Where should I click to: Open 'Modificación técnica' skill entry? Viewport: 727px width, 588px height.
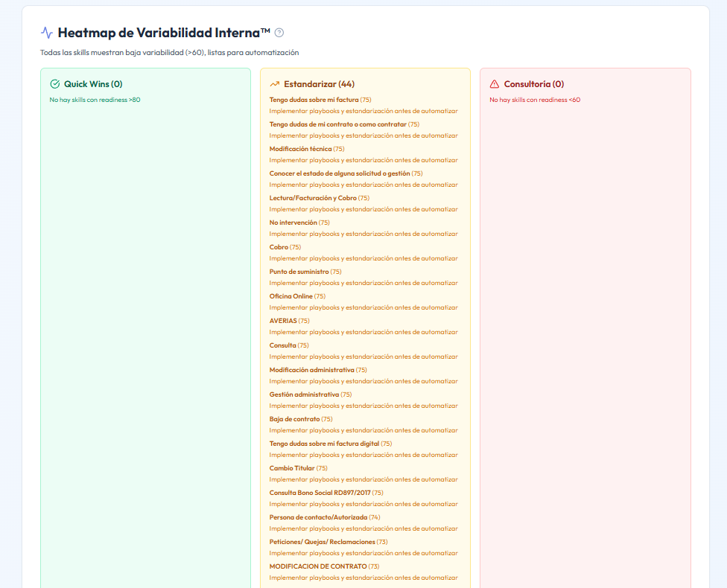(300, 149)
